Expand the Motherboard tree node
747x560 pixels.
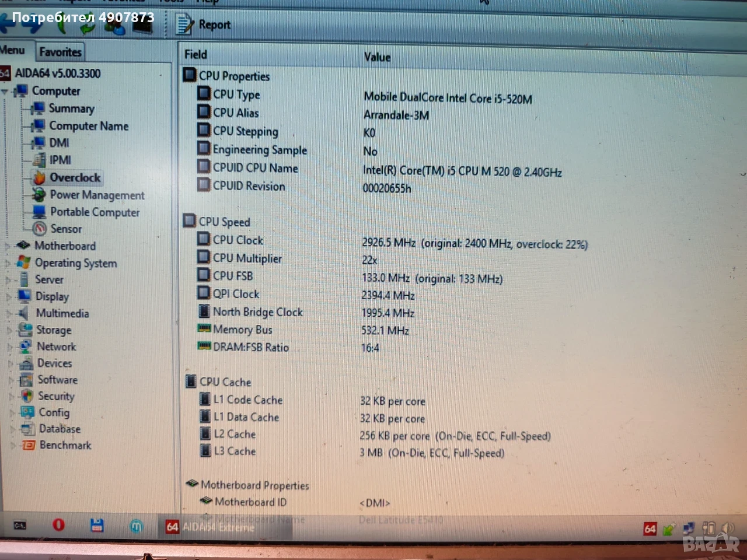pos(7,246)
